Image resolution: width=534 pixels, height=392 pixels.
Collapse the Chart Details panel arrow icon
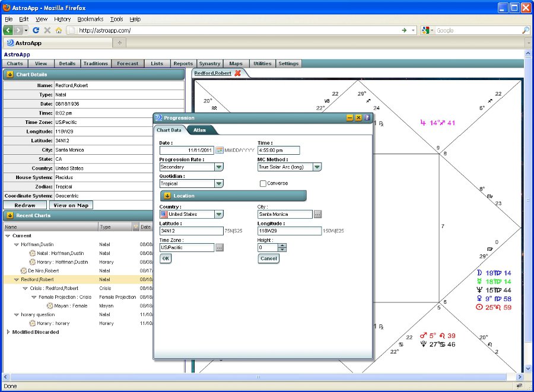(10, 75)
